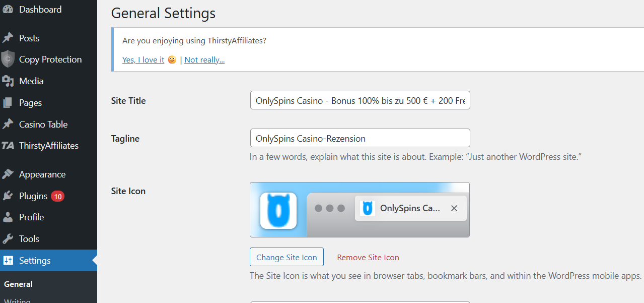Focus the Site Title input field
This screenshot has width=644, height=303.
point(360,101)
